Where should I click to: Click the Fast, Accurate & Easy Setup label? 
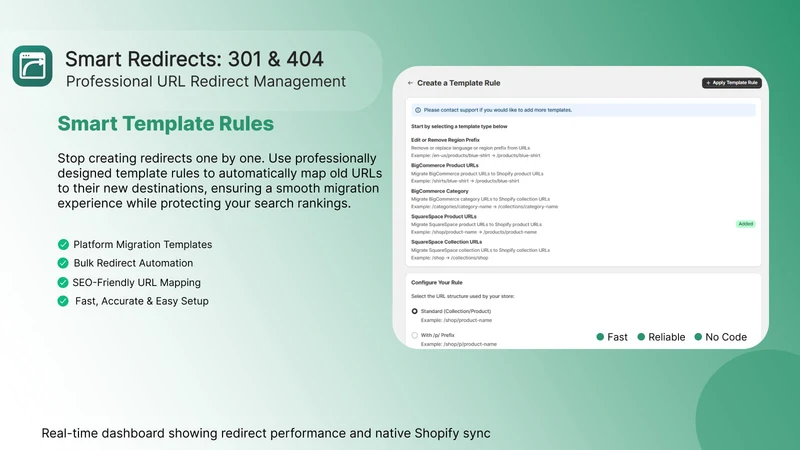pos(142,301)
